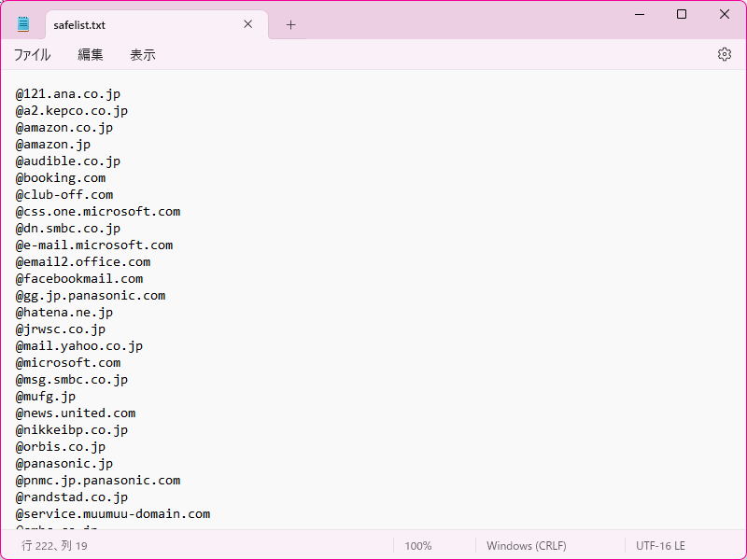Viewport: 747px width, 560px height.
Task: Click the line @msg.smbc.co.jp
Action: tap(72, 380)
